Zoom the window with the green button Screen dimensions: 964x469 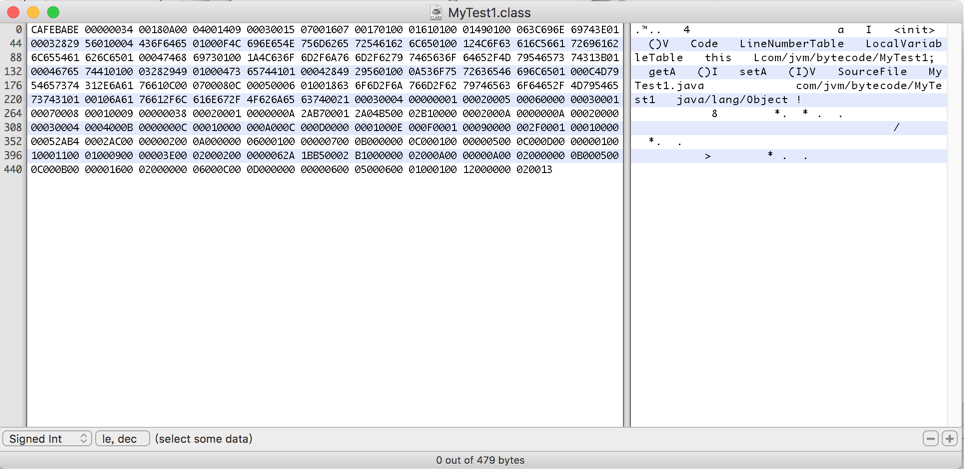(53, 12)
